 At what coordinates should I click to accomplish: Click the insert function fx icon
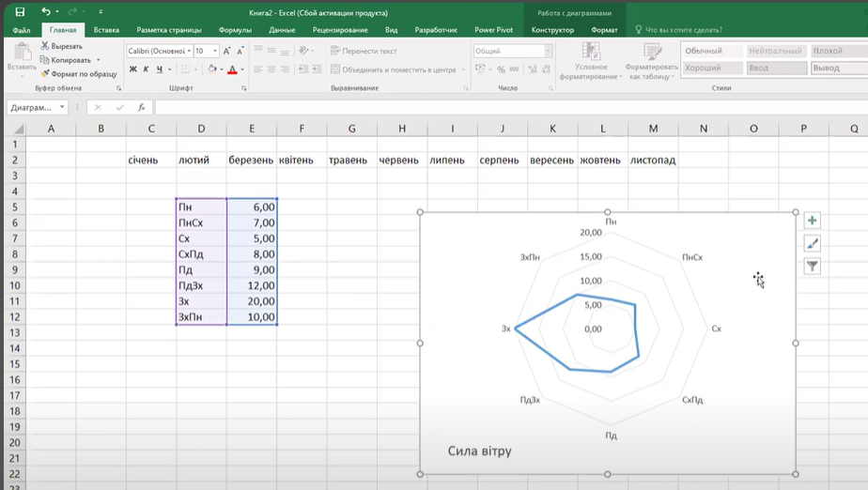(142, 107)
